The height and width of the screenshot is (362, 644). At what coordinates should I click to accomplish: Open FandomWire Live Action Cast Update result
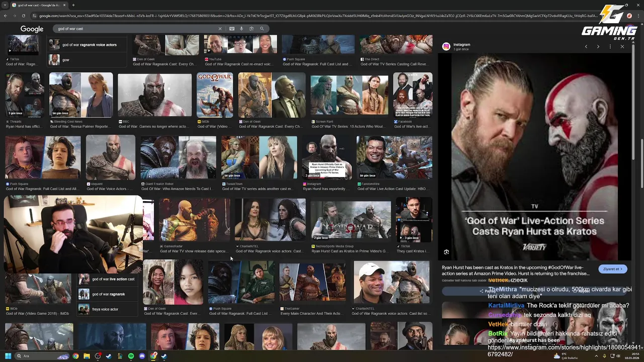(394, 157)
